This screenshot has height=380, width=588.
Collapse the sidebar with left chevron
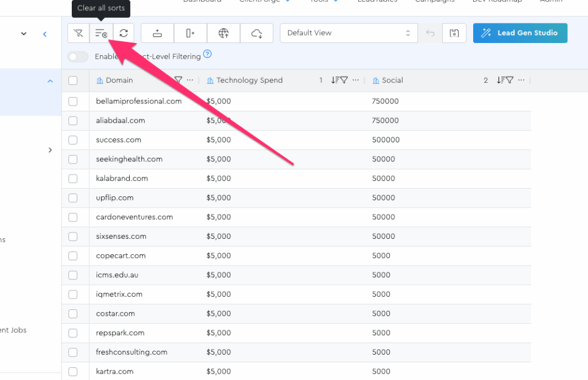coord(45,34)
